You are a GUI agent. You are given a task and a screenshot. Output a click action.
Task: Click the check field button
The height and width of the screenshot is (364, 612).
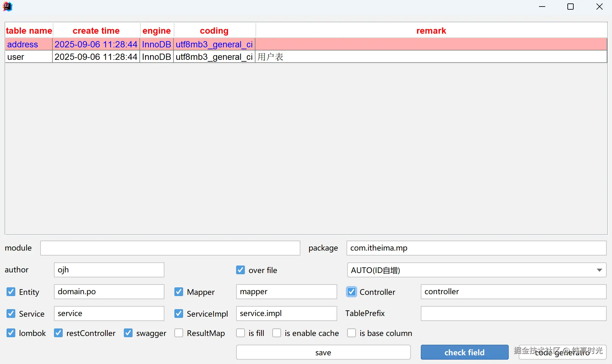[464, 352]
